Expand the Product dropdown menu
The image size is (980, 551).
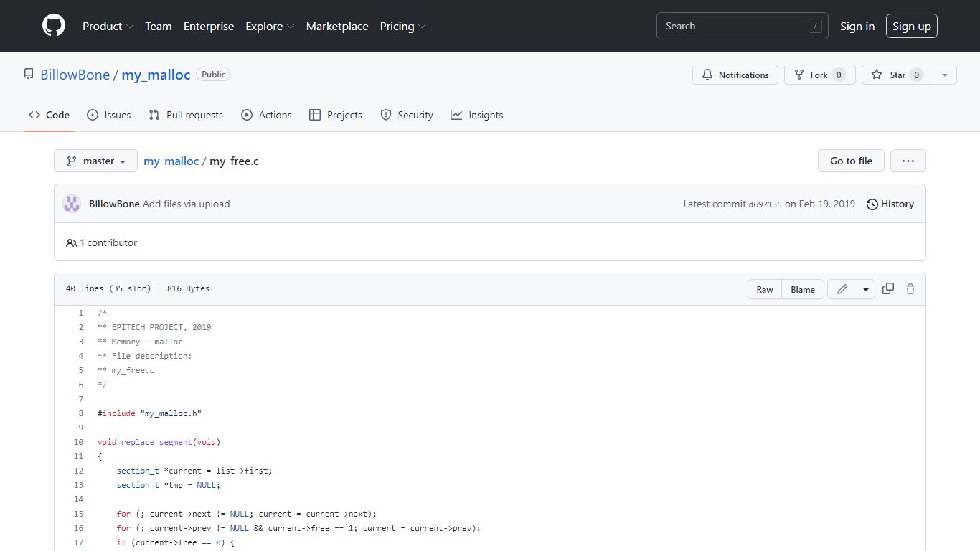(x=108, y=26)
